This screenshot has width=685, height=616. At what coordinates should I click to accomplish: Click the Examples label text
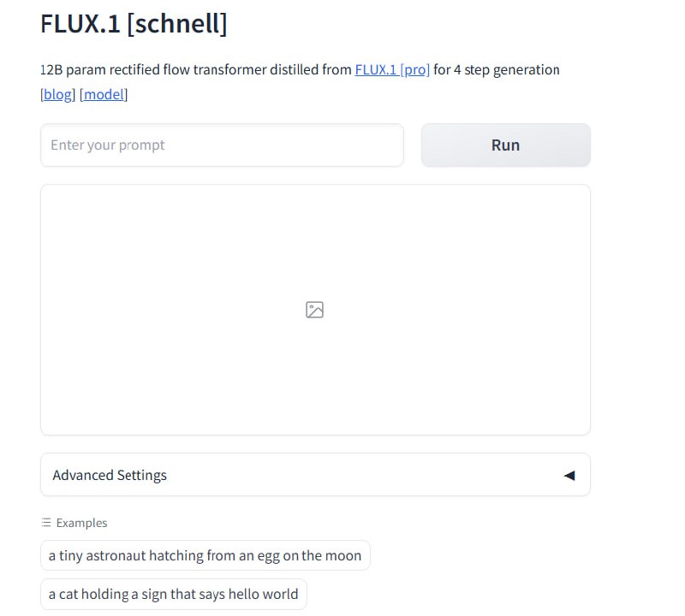[82, 523]
